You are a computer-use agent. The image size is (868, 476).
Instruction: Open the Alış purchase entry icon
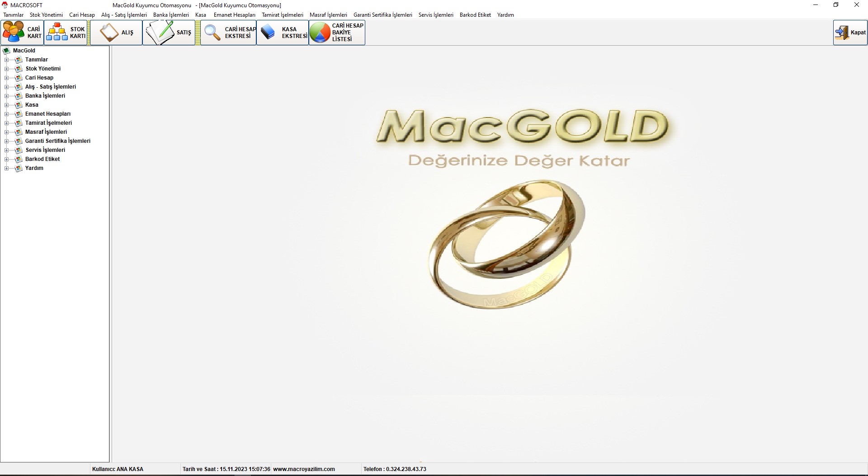click(109, 33)
